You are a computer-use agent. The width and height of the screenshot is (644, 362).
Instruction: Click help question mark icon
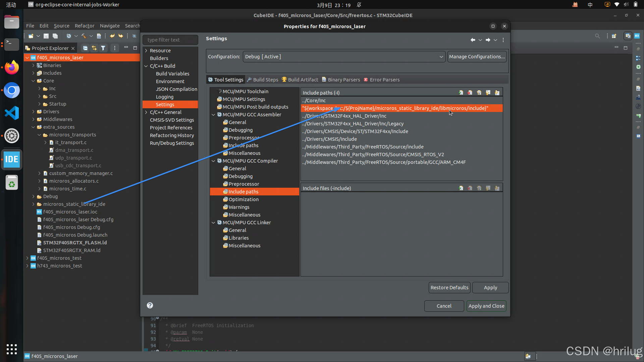pyautogui.click(x=150, y=305)
